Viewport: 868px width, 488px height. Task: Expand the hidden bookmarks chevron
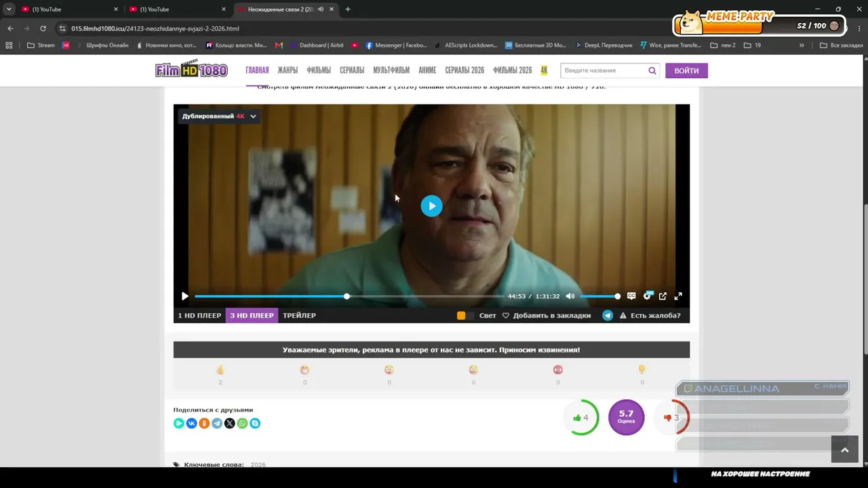pos(802,45)
